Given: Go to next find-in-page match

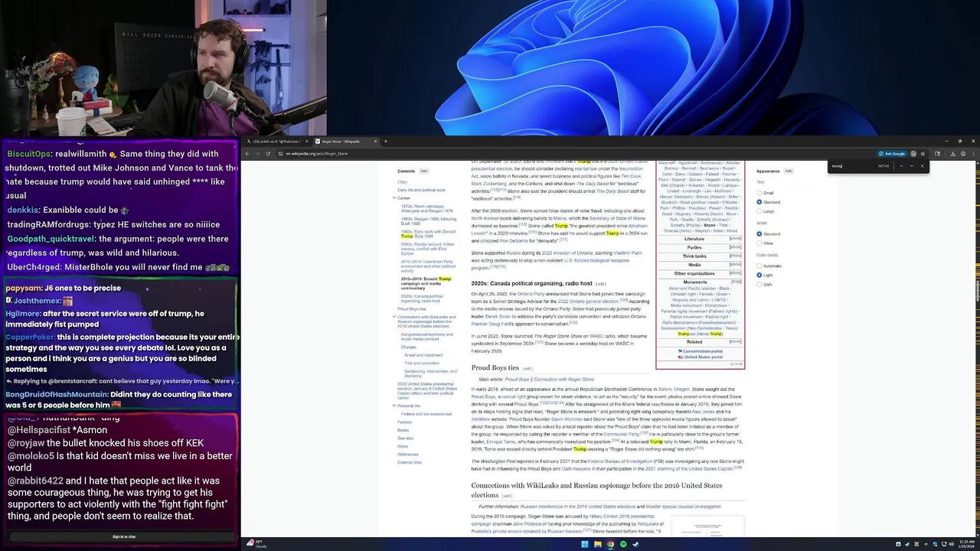Looking at the screenshot, I should (912, 166).
